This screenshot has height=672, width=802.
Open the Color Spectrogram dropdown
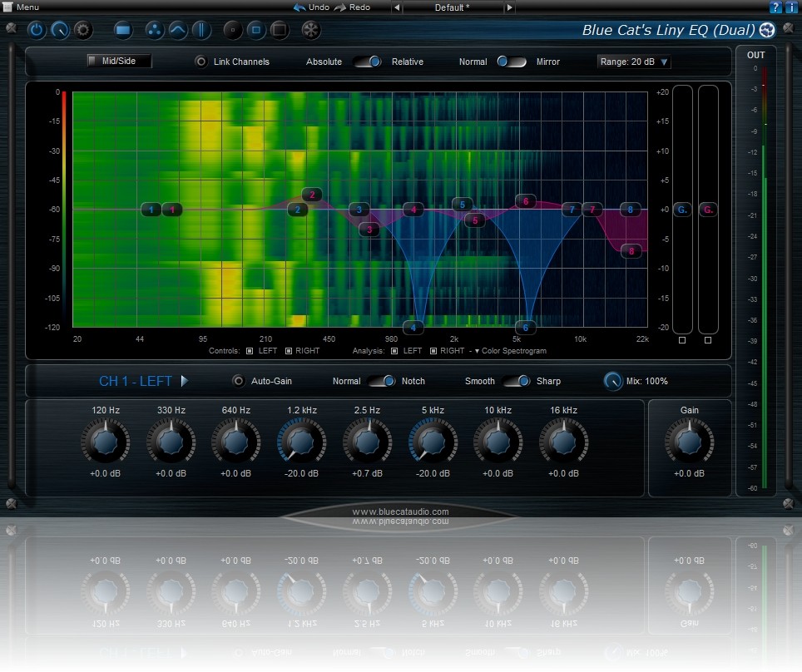pyautogui.click(x=511, y=351)
